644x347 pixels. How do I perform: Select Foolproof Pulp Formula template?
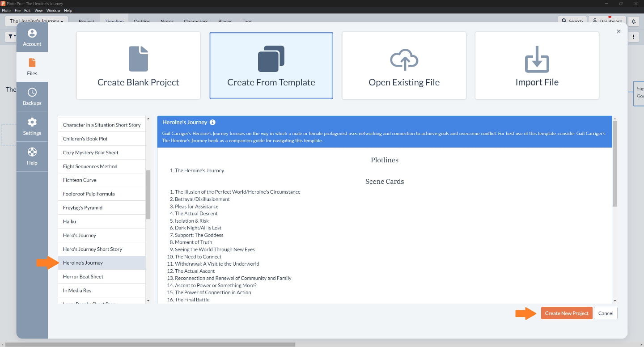pos(102,194)
